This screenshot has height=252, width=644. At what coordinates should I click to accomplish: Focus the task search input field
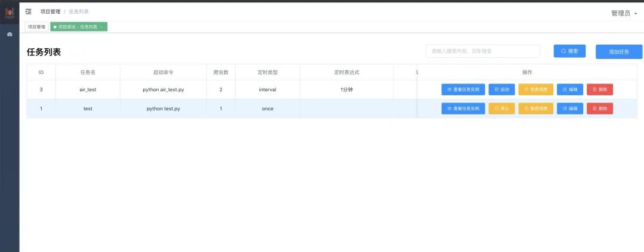point(482,51)
